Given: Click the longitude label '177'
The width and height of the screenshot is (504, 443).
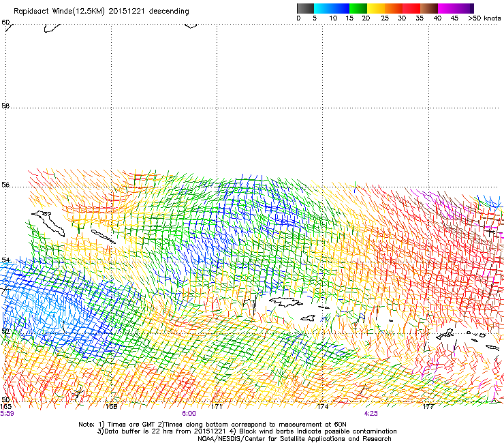Looking at the screenshot, I should [428, 406].
